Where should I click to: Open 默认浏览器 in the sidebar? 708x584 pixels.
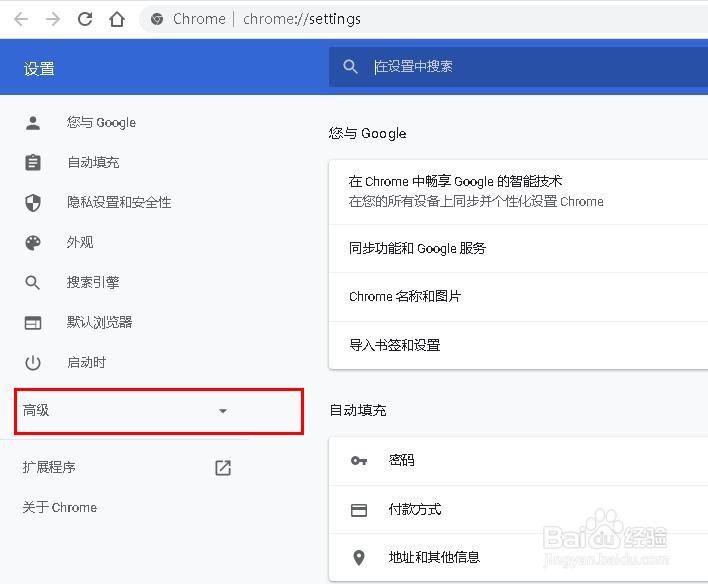99,322
